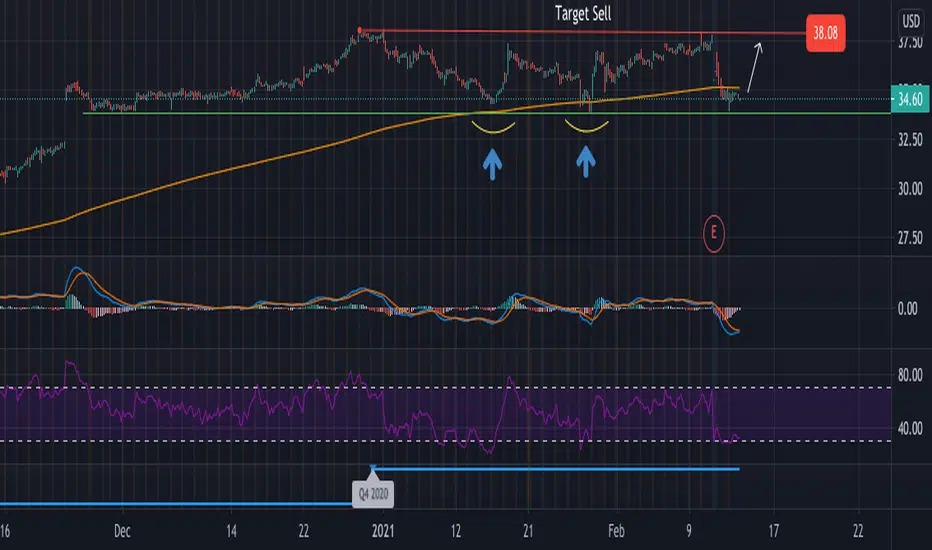Click the earnings E marker icon
932x550 pixels.
click(x=714, y=234)
